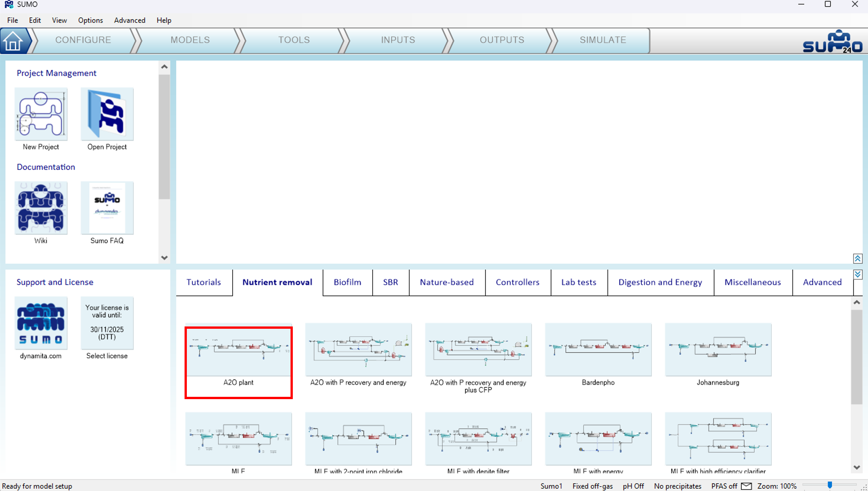Image resolution: width=868 pixels, height=491 pixels.
Task: Adjust the zoom slider in status bar
Action: pyautogui.click(x=830, y=485)
